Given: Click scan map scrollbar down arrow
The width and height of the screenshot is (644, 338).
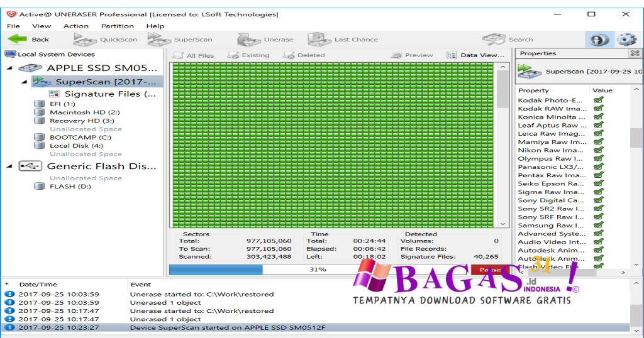Looking at the screenshot, I should click(502, 224).
